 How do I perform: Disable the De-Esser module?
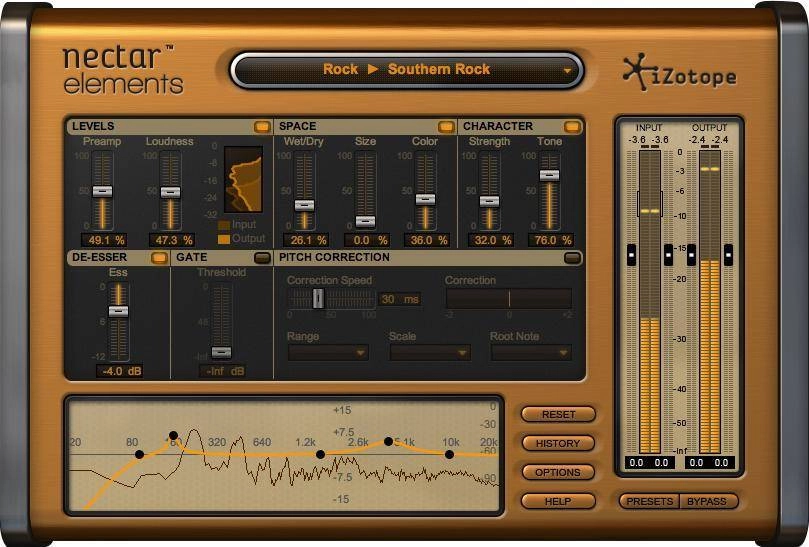point(159,258)
